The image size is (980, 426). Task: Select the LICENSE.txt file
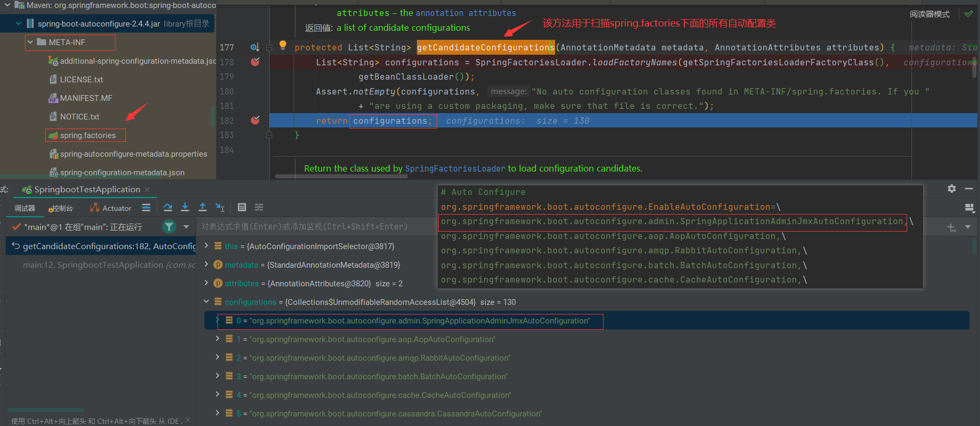pyautogui.click(x=81, y=80)
